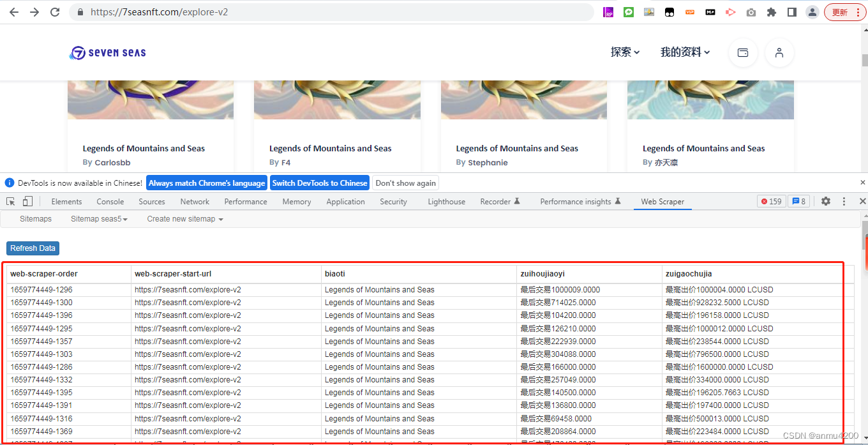Click the biaoti column header

tap(419, 274)
